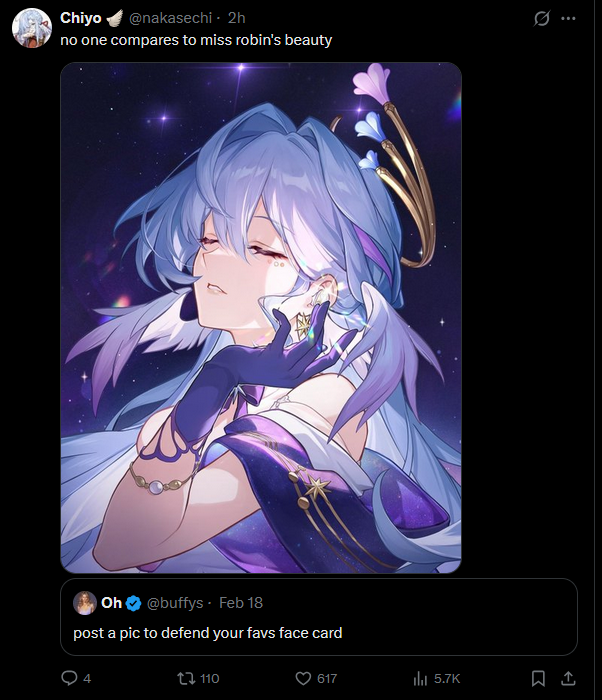This screenshot has width=602, height=700.
Task: Bookmark this post
Action: [538, 679]
